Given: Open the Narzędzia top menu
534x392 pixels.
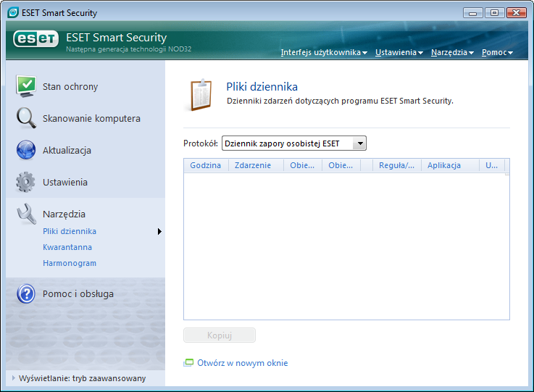Looking at the screenshot, I should (452, 52).
